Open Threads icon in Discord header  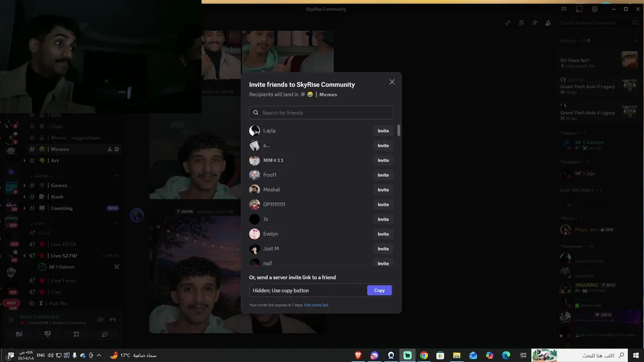coord(508,23)
